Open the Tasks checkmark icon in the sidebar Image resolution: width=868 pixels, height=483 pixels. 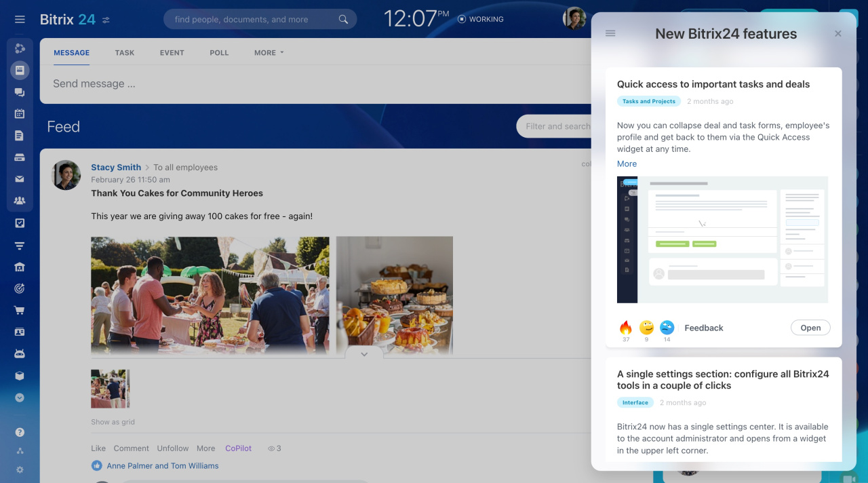pos(20,223)
